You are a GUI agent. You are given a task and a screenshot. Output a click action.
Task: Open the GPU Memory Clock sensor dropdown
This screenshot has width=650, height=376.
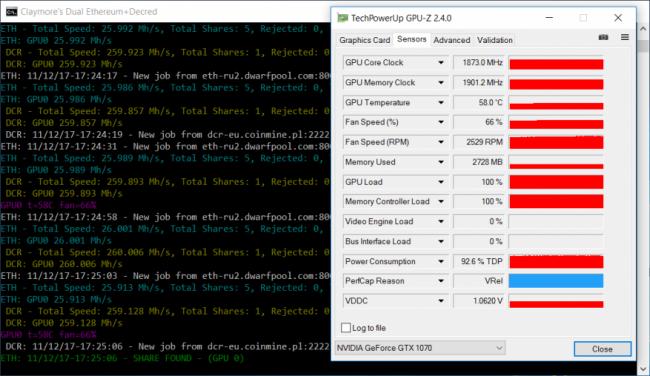[x=441, y=82]
